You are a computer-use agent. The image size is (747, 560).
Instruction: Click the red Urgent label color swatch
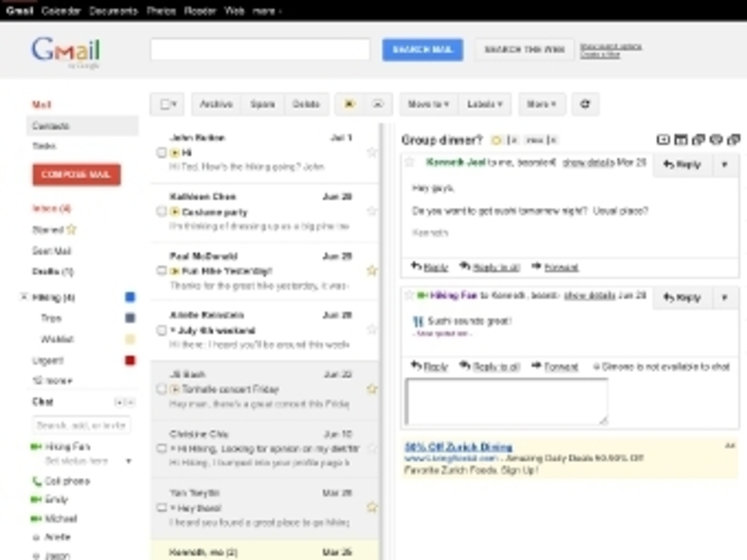coord(130,360)
